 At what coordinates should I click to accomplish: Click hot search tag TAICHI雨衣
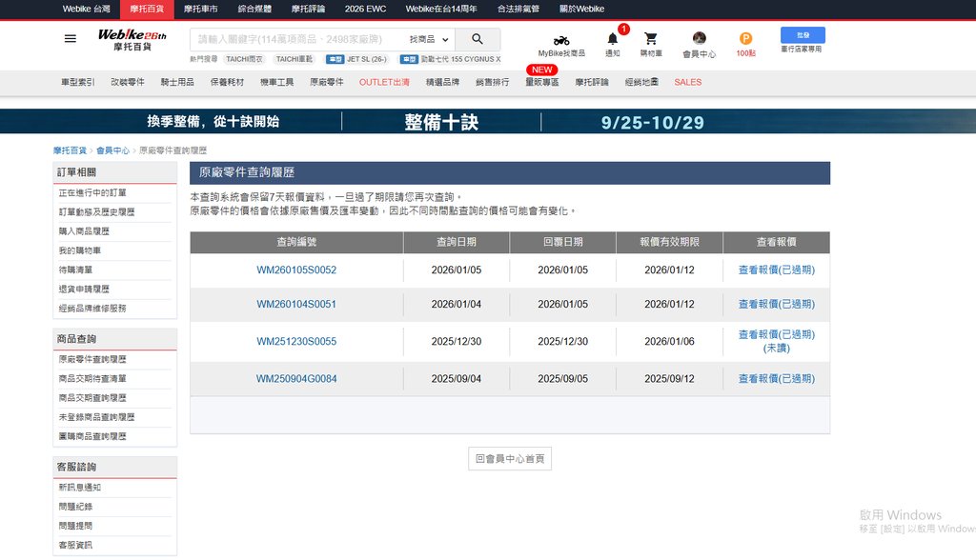point(244,59)
